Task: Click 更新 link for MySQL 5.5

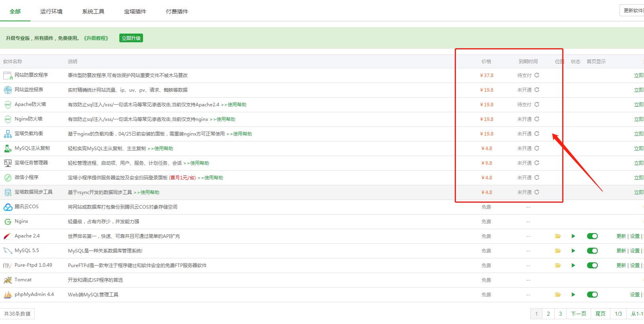Action: point(621,251)
